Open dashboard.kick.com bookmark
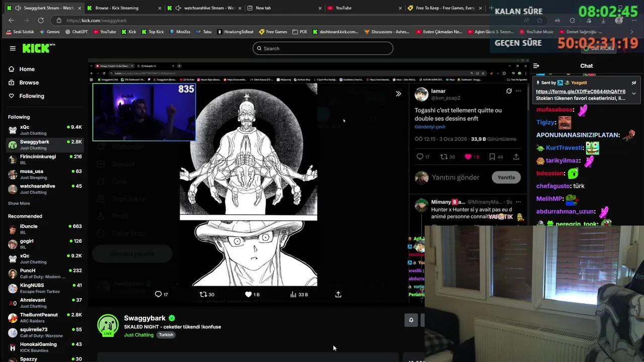 click(336, 32)
